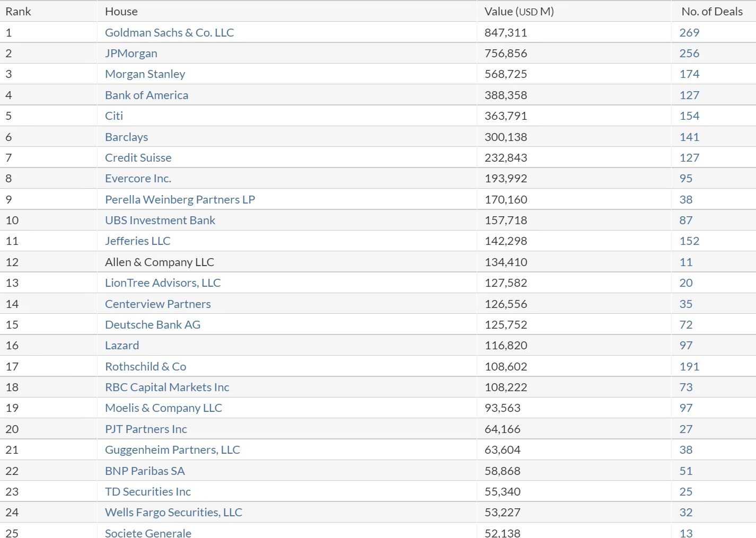Open Allen & Company's 11 deals link
The width and height of the screenshot is (756, 538).
pos(685,262)
